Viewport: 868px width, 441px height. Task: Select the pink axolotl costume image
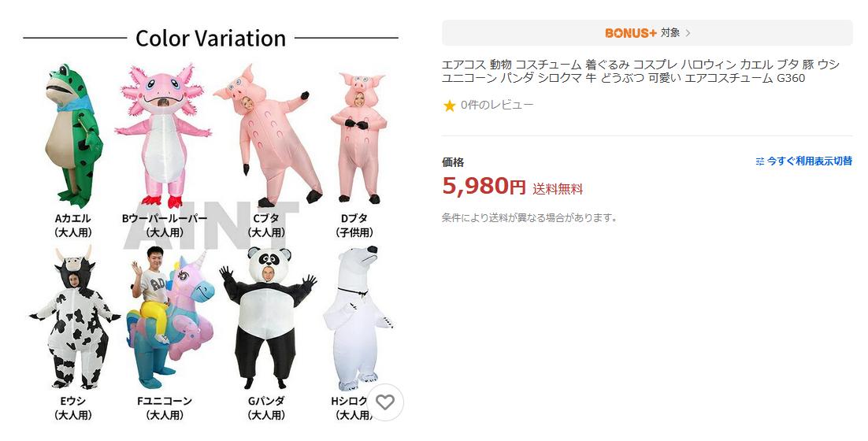point(163,136)
